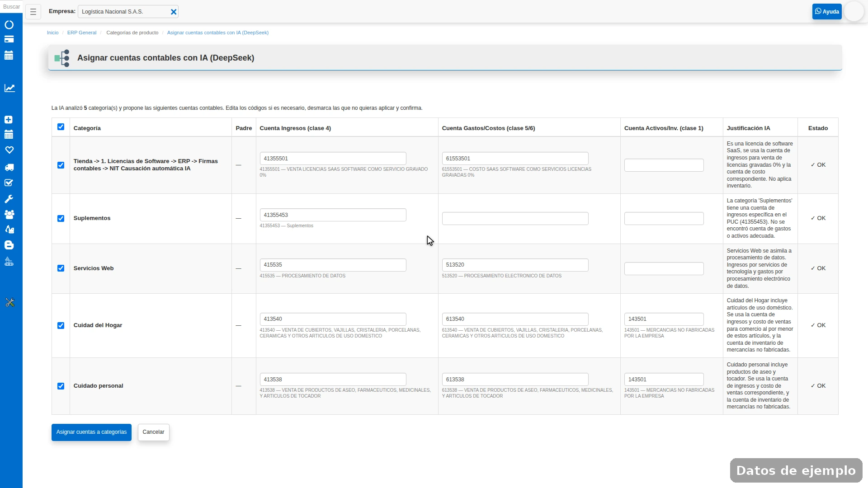The image size is (868, 488).
Task: Edit asset account 143501 for Cuidado personal
Action: pos(664,380)
